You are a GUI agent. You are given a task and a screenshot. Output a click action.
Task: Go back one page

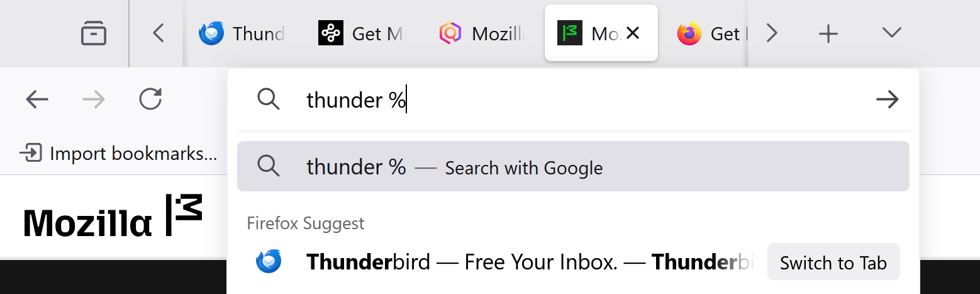(x=38, y=99)
